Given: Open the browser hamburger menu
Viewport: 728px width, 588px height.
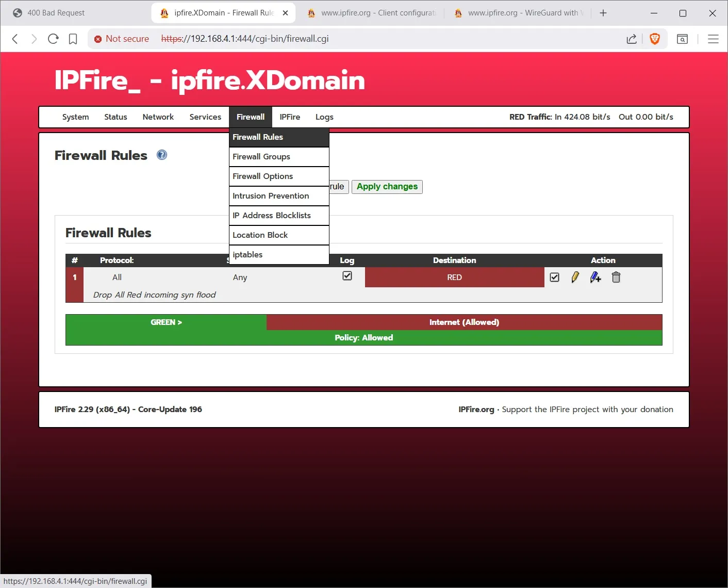Looking at the screenshot, I should [713, 39].
